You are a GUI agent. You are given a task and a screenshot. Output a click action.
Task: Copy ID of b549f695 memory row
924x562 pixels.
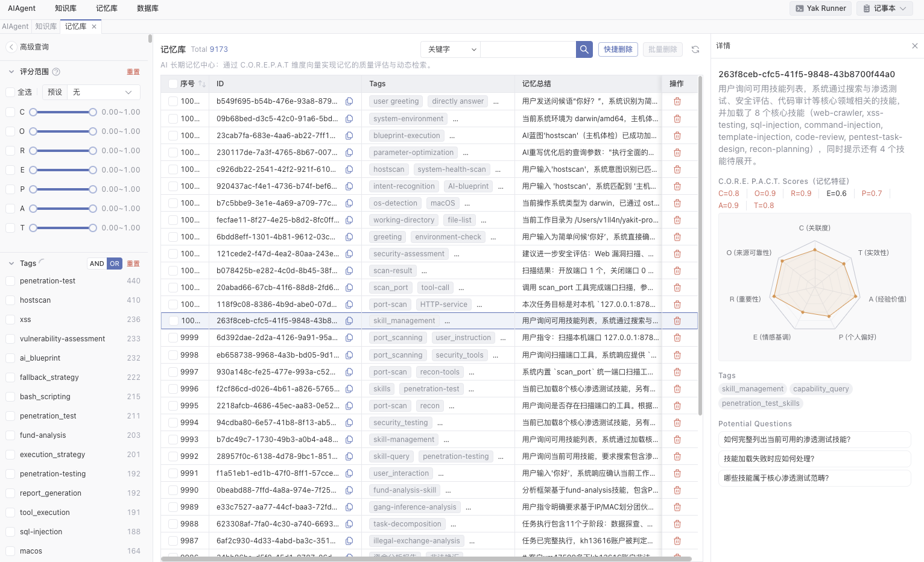click(349, 101)
